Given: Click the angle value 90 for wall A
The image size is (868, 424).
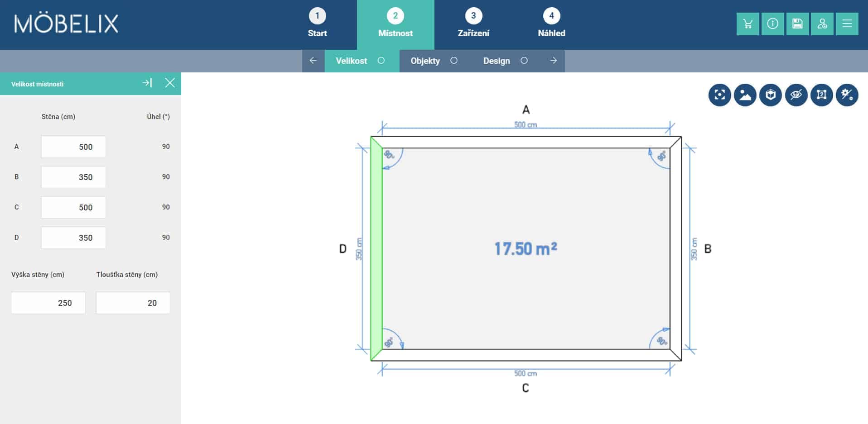Looking at the screenshot, I should pyautogui.click(x=166, y=147).
